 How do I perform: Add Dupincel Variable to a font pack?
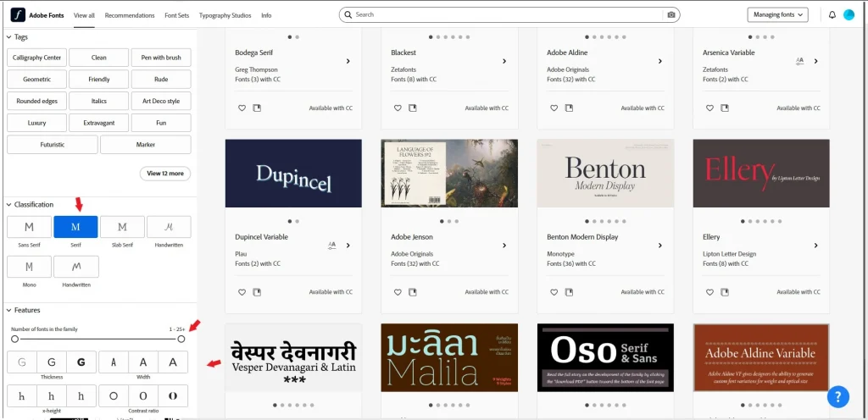(x=257, y=292)
